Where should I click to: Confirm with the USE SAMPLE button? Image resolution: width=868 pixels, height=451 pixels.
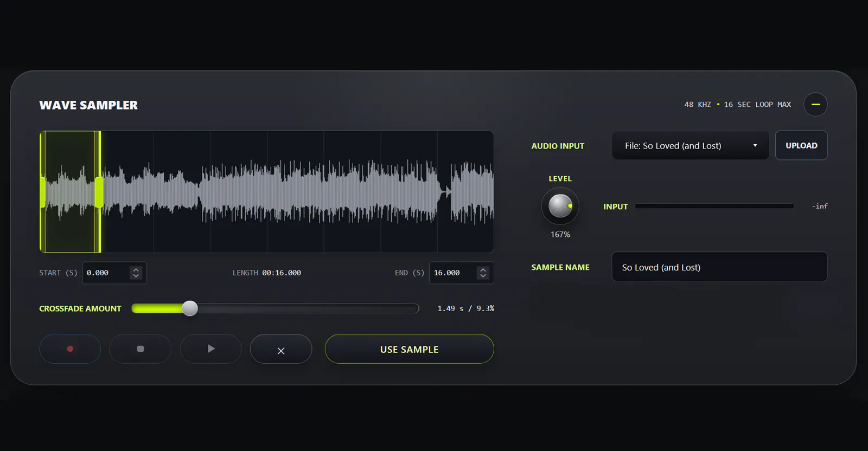tap(410, 349)
